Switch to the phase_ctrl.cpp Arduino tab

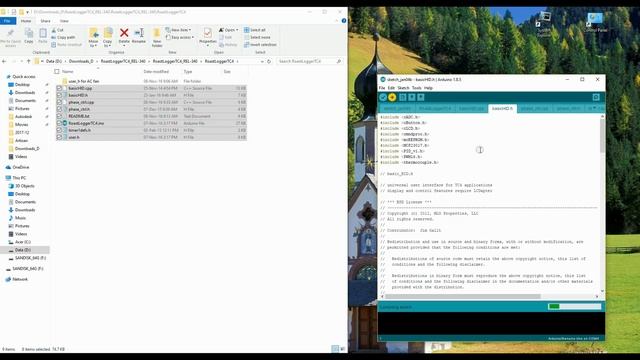tap(534, 108)
